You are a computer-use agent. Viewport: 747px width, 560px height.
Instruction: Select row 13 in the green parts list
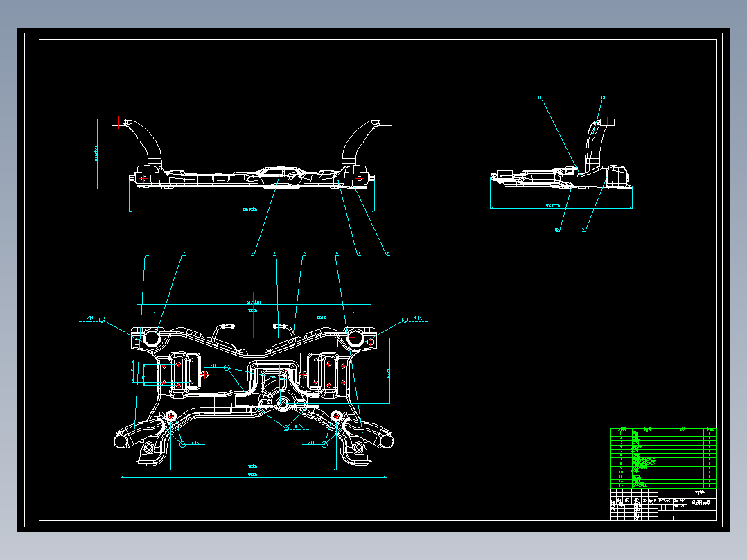click(663, 486)
